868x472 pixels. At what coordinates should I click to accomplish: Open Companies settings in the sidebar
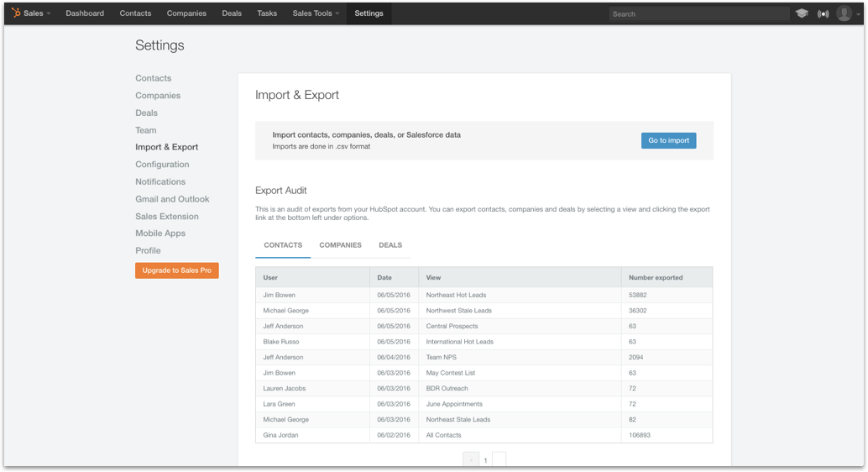(x=158, y=95)
